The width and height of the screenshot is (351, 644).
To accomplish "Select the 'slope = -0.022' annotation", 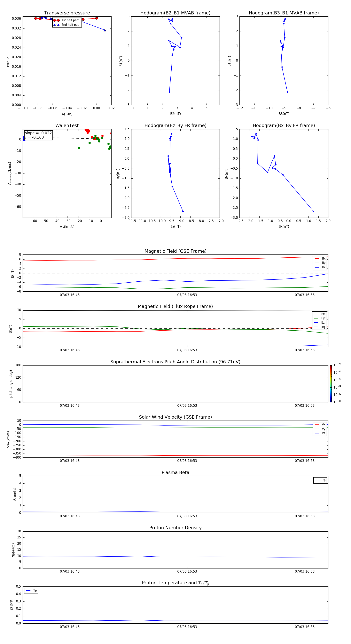I will coord(38,133).
